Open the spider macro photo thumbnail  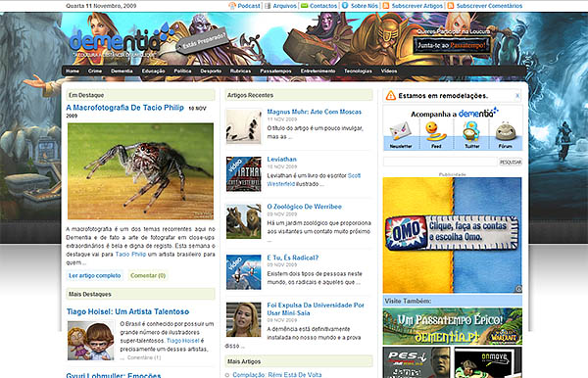(x=140, y=171)
